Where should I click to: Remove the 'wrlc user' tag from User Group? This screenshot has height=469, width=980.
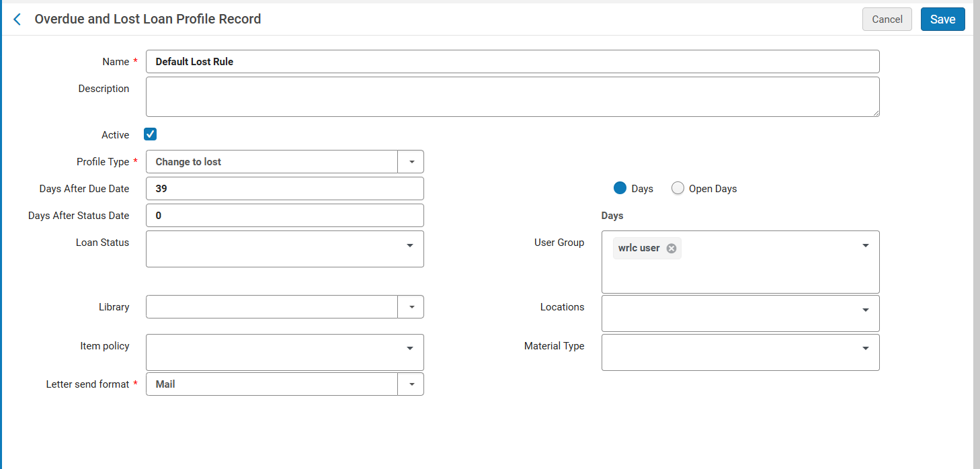[671, 249]
